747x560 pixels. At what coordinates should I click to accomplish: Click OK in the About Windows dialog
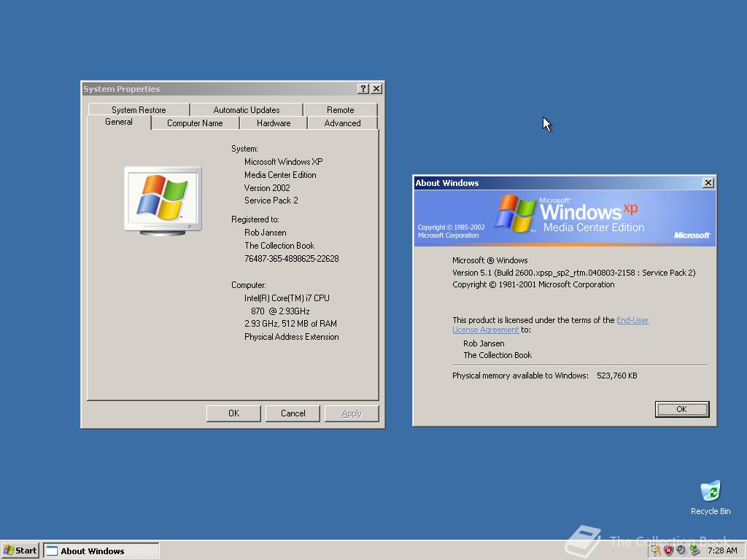pyautogui.click(x=682, y=409)
